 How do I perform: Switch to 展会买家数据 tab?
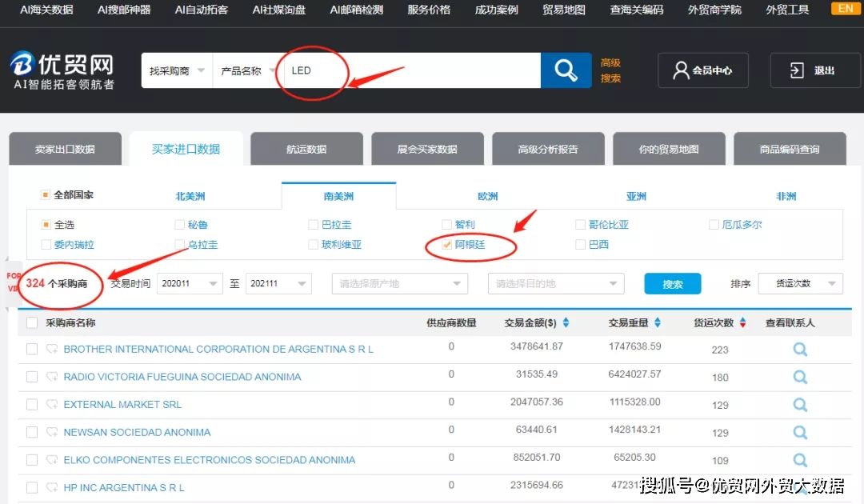coord(427,150)
